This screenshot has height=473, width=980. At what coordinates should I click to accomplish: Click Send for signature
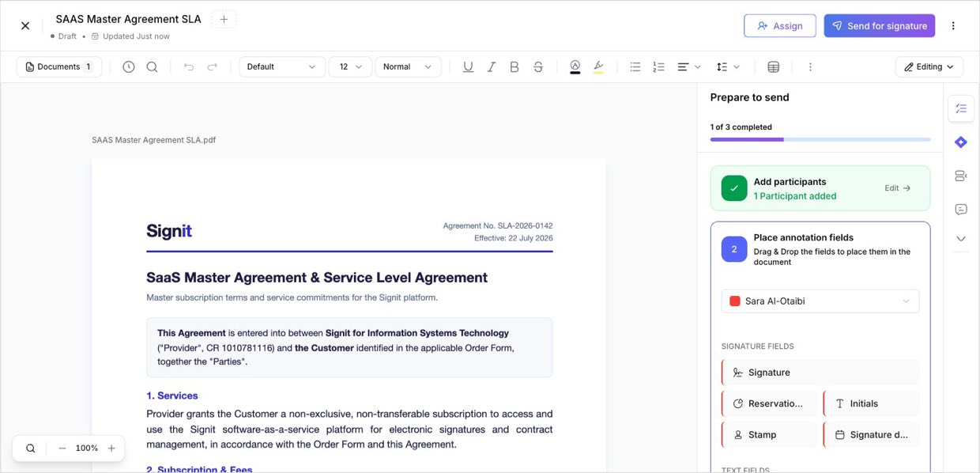tap(880, 26)
